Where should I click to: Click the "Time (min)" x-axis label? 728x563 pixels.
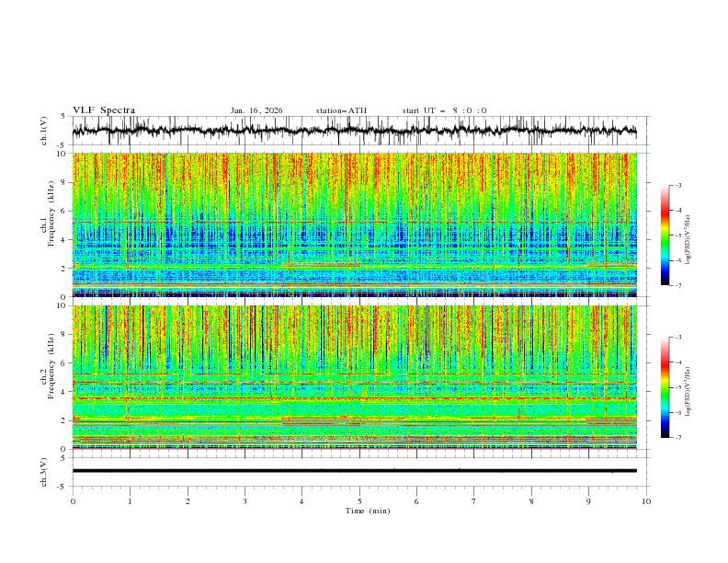tap(368, 511)
